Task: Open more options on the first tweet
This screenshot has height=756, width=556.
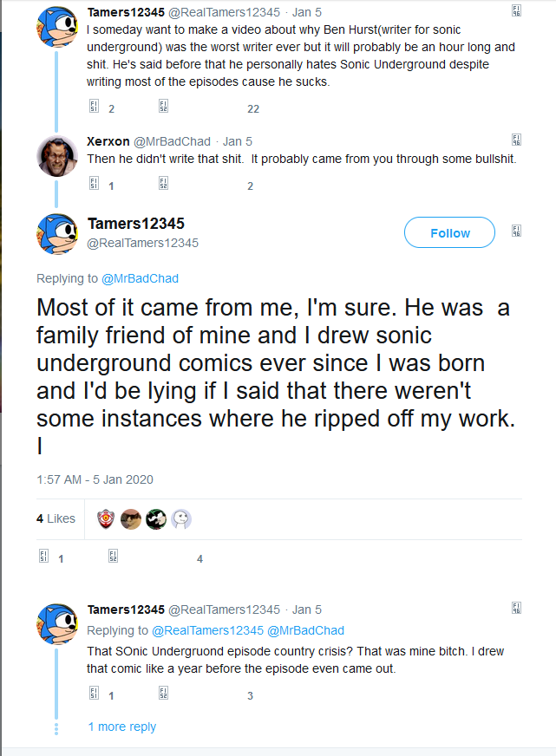Action: (517, 12)
